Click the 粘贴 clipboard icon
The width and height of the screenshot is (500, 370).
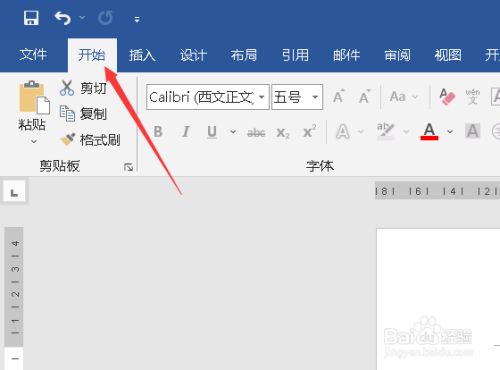[34, 97]
